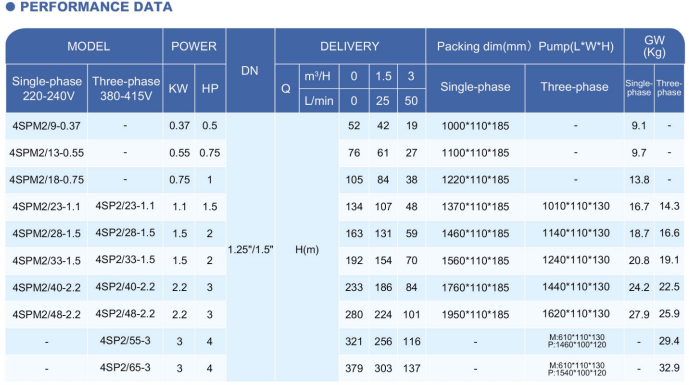Click head value 192

pyautogui.click(x=354, y=261)
